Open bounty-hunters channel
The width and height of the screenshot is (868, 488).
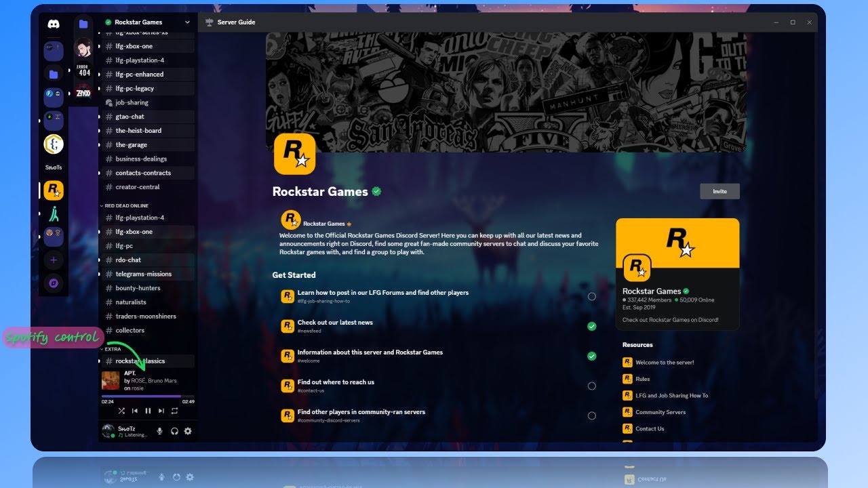(148, 288)
